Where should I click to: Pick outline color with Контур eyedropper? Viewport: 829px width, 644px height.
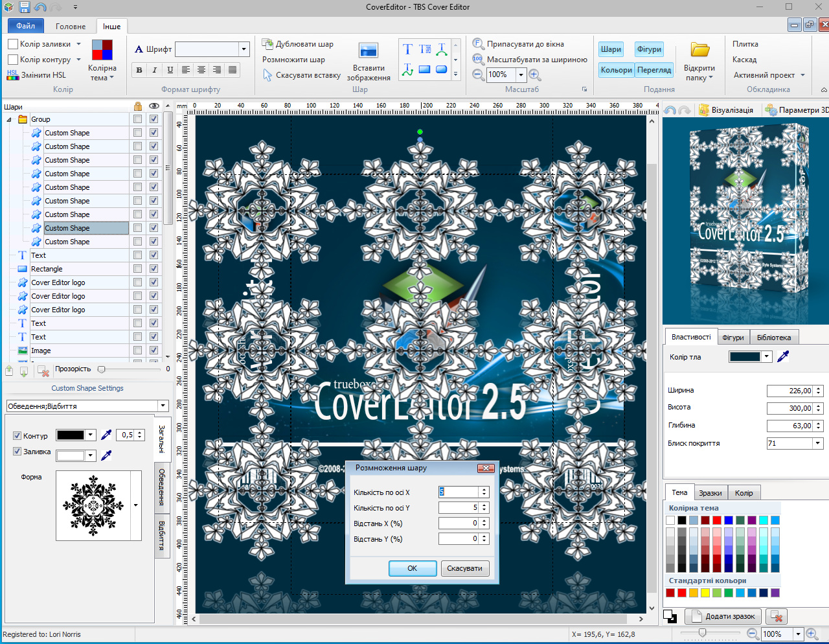pyautogui.click(x=107, y=435)
